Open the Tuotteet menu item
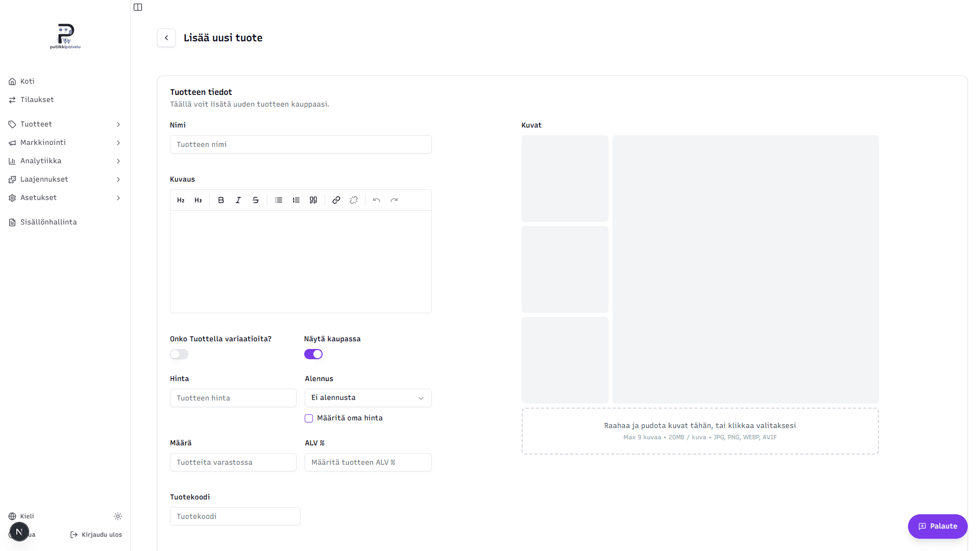Image resolution: width=980 pixels, height=551 pixels. [65, 124]
